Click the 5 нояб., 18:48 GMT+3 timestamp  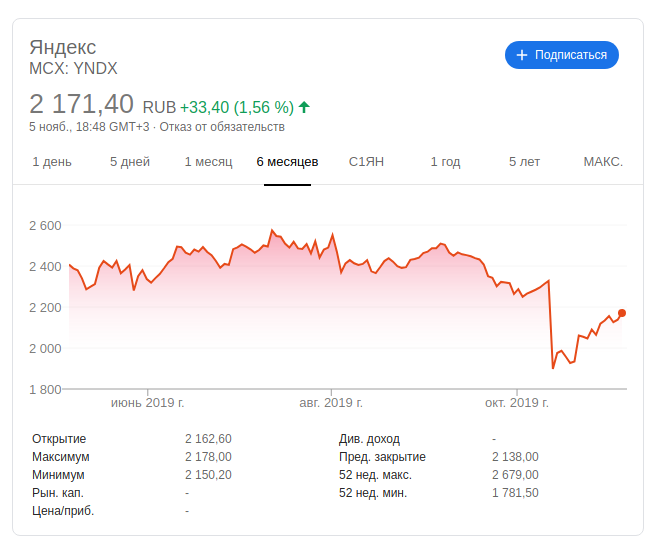tap(89, 127)
